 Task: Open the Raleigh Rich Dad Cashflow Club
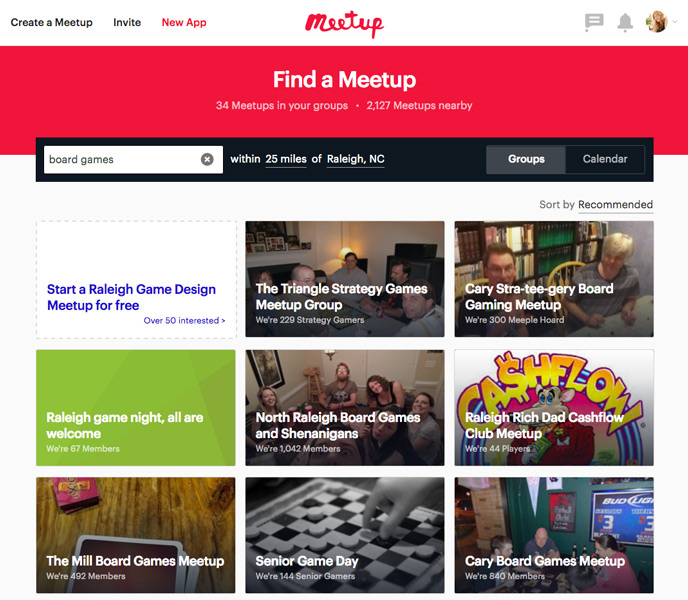(x=554, y=407)
